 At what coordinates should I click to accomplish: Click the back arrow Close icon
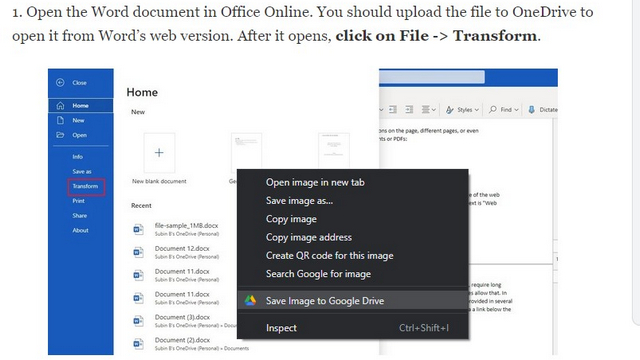(x=60, y=82)
